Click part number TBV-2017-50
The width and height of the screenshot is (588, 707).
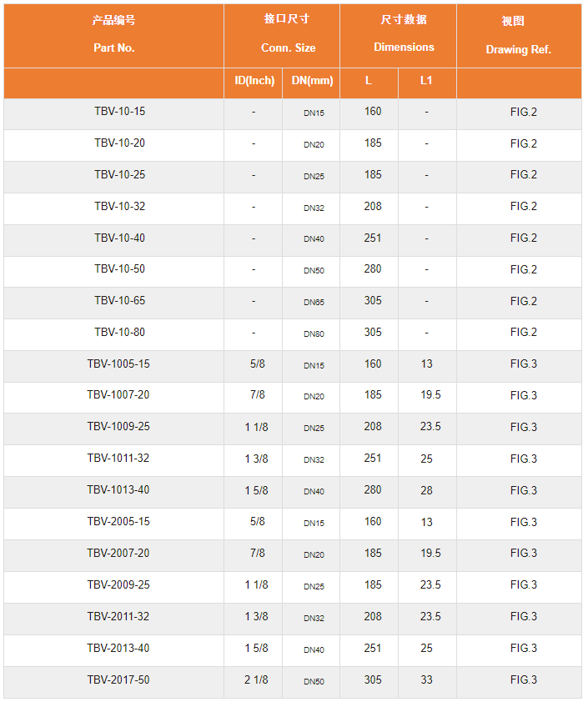pos(118,680)
